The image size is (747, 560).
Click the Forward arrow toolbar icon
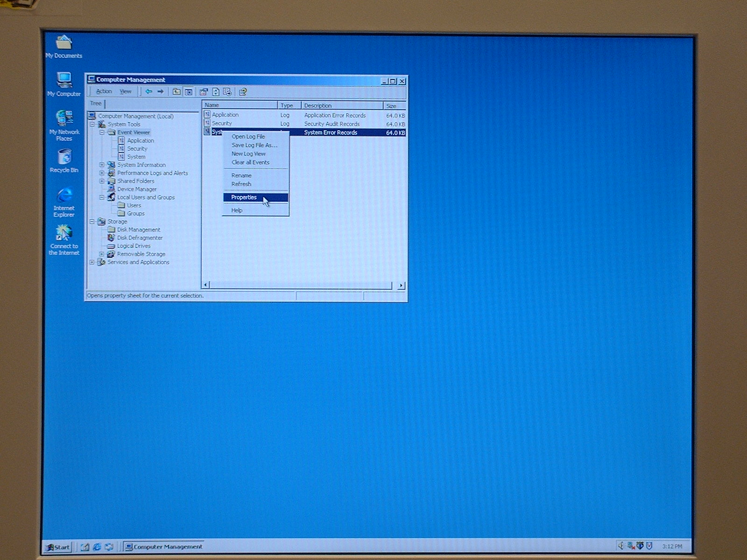[x=161, y=91]
